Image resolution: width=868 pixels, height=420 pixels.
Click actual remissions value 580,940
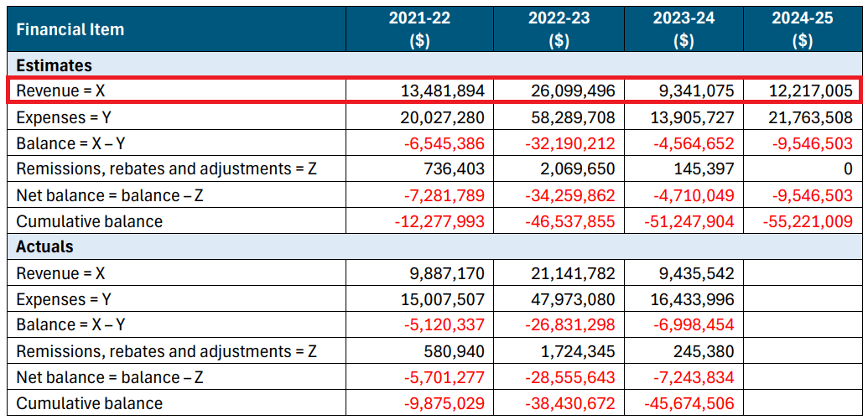click(x=455, y=351)
